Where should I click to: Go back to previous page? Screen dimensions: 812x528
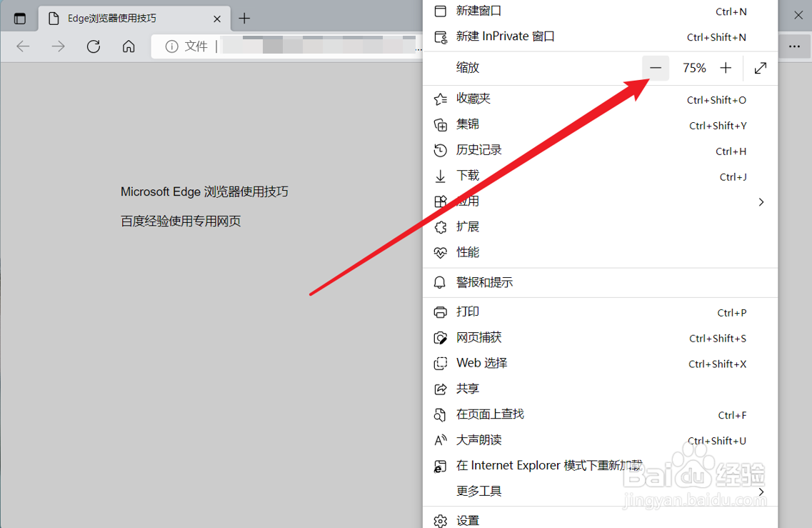[x=24, y=46]
